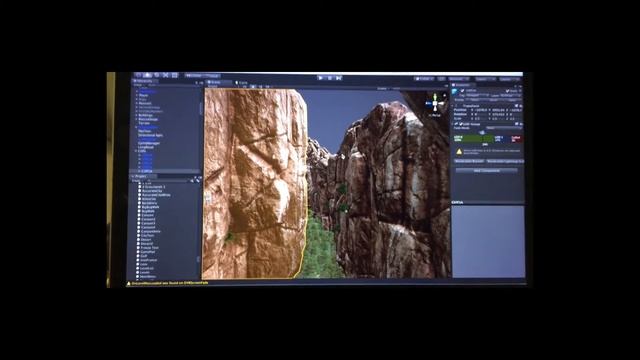The image size is (640, 360).
Task: Select the highlighted last Cliffs child row
Action: pos(165,171)
